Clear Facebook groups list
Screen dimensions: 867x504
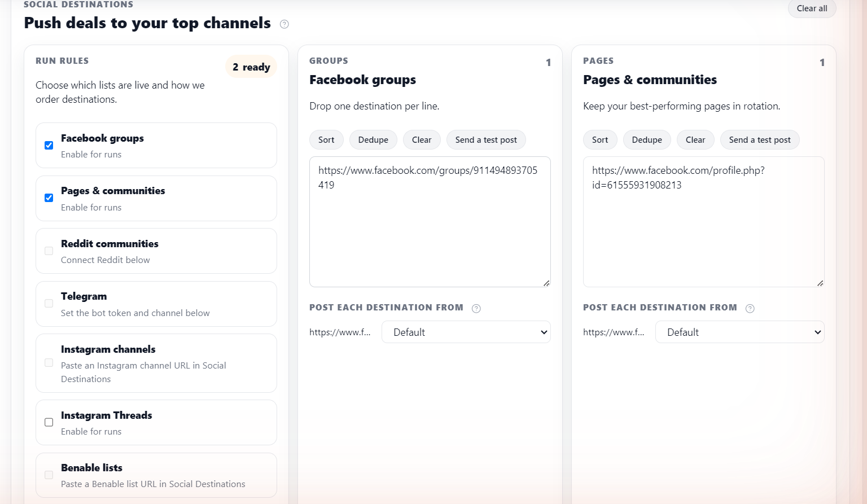point(422,140)
